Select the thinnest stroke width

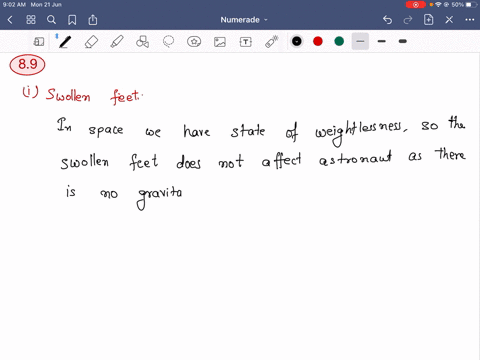[360, 41]
